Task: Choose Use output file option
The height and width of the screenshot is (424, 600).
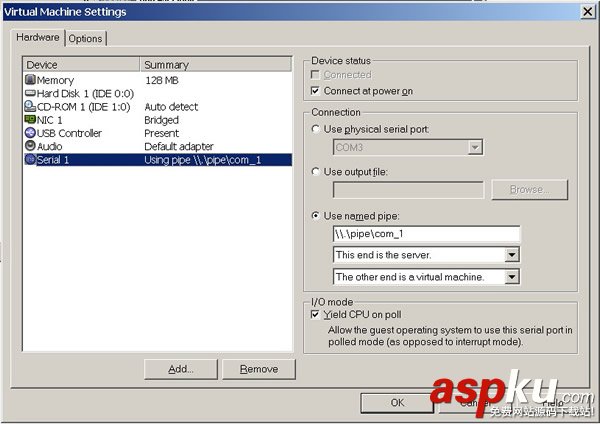Action: (317, 172)
